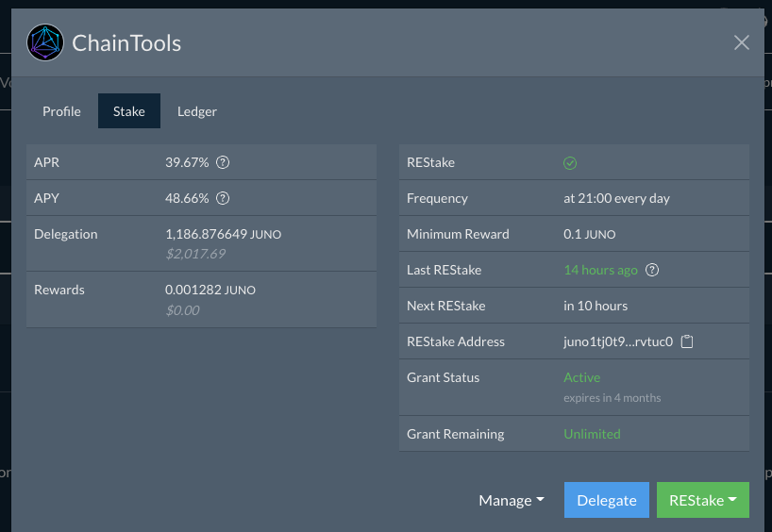
Task: Click the Last REStake help icon
Action: (x=652, y=270)
